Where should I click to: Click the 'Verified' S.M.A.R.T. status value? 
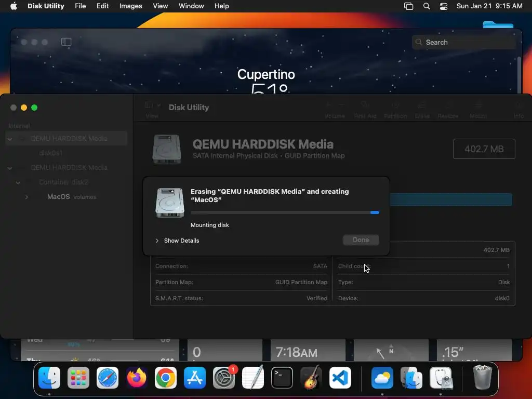coord(317,298)
